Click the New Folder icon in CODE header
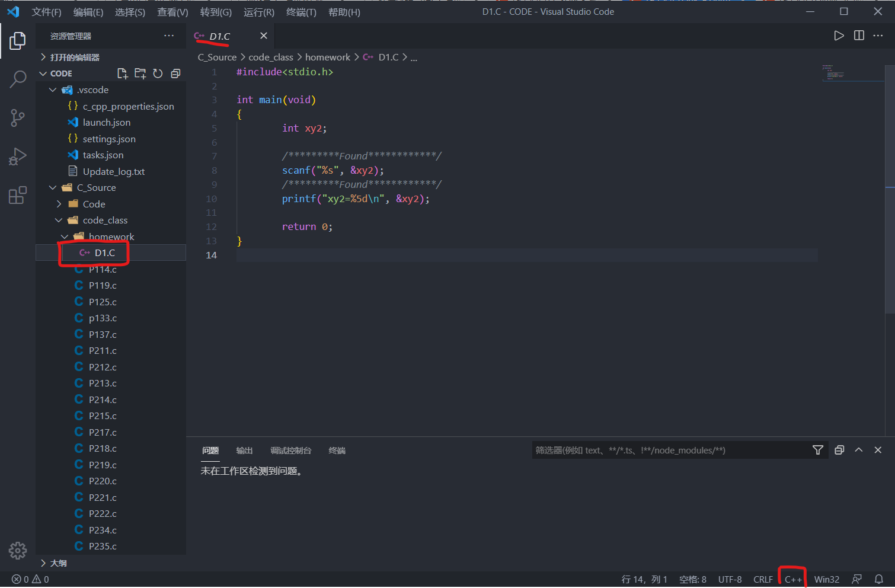The width and height of the screenshot is (895, 588). point(140,73)
